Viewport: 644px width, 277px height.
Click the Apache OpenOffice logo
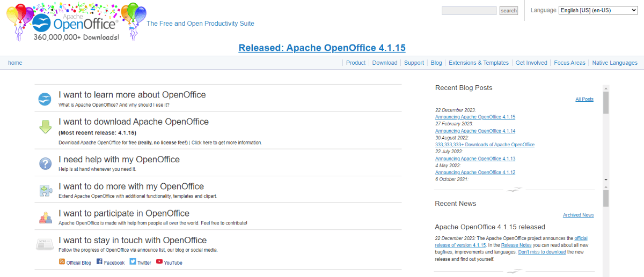point(75,23)
